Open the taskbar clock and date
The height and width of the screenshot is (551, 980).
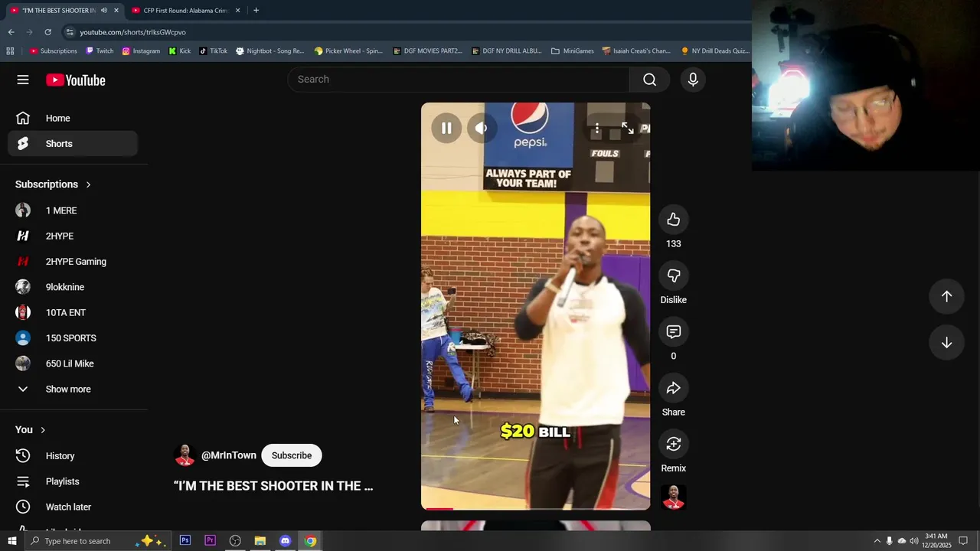tap(936, 541)
